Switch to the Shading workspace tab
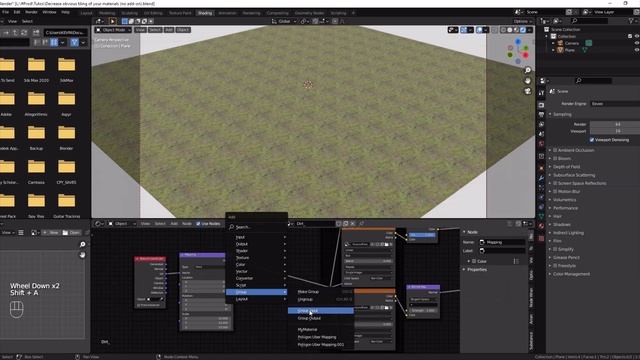This screenshot has width=640, height=360. (x=205, y=13)
